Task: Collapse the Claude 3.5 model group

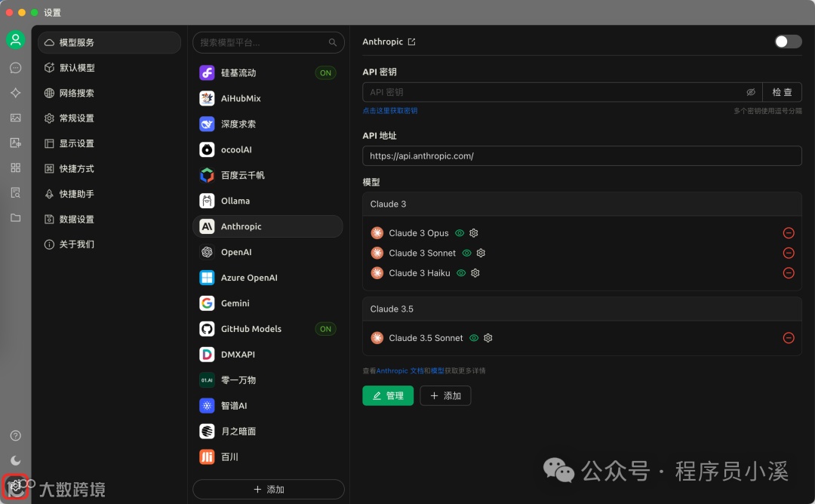Action: click(x=582, y=309)
